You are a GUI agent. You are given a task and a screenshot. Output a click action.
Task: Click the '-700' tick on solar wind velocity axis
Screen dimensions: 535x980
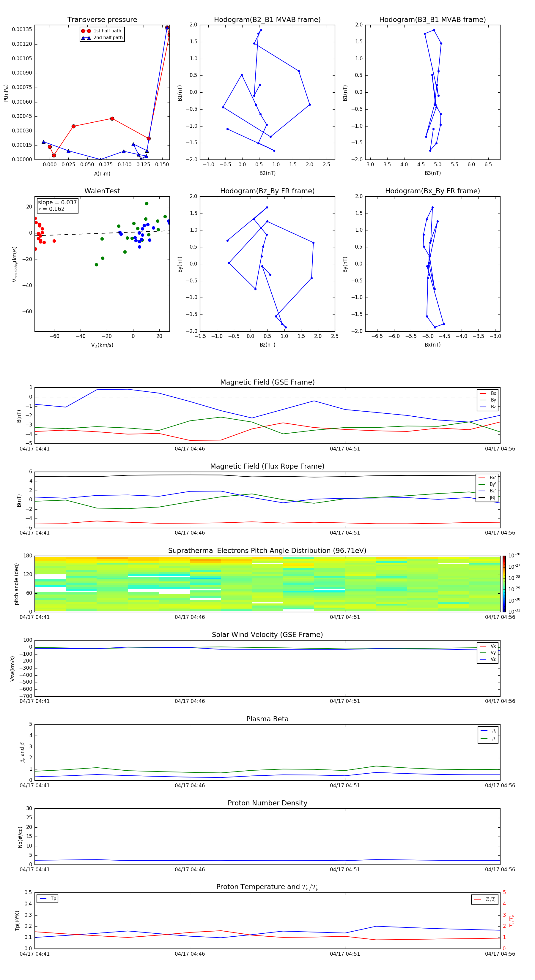click(x=26, y=696)
